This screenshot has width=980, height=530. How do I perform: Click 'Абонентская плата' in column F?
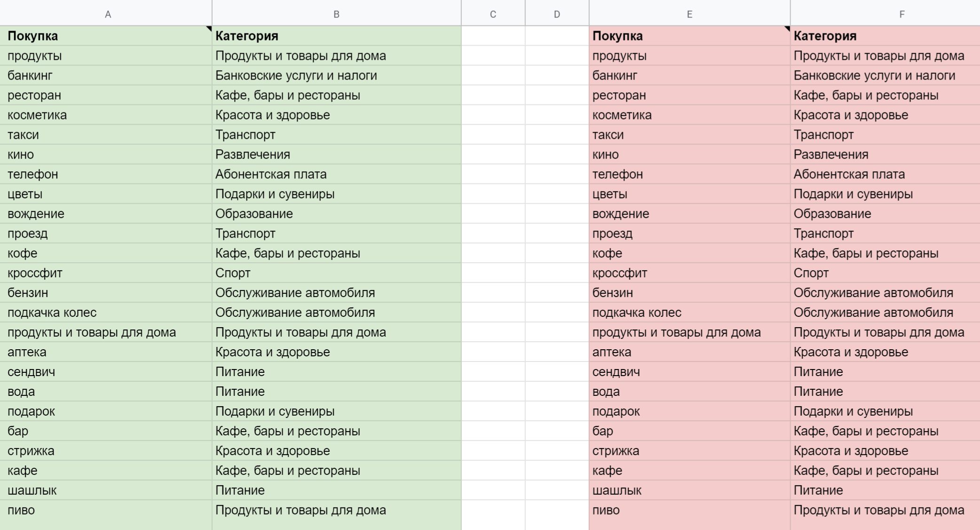(885, 174)
